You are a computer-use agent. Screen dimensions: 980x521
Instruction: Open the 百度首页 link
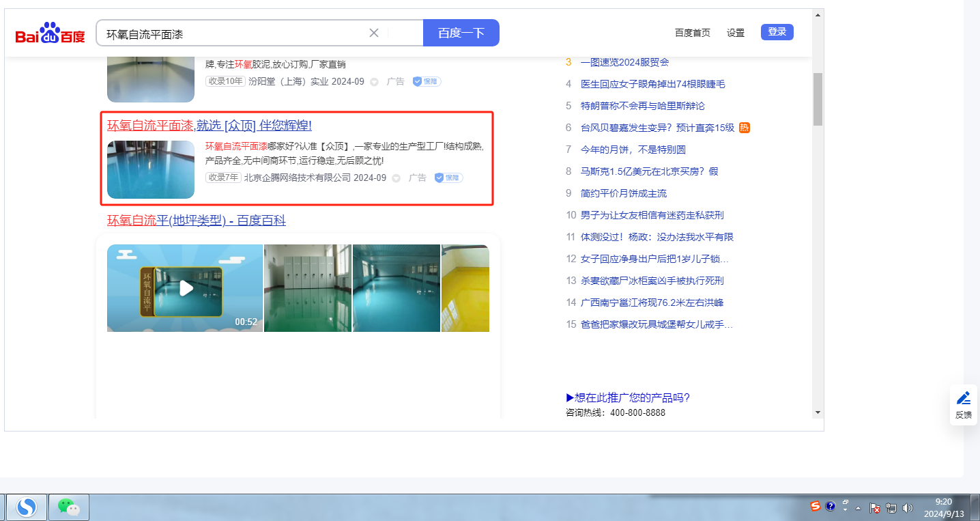click(x=693, y=33)
